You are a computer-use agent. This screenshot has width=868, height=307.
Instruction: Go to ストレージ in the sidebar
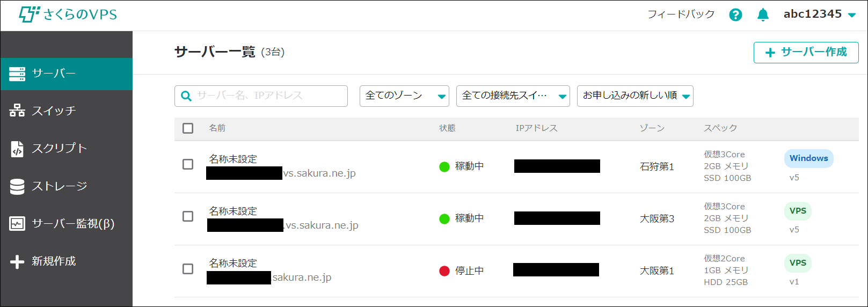[x=59, y=186]
